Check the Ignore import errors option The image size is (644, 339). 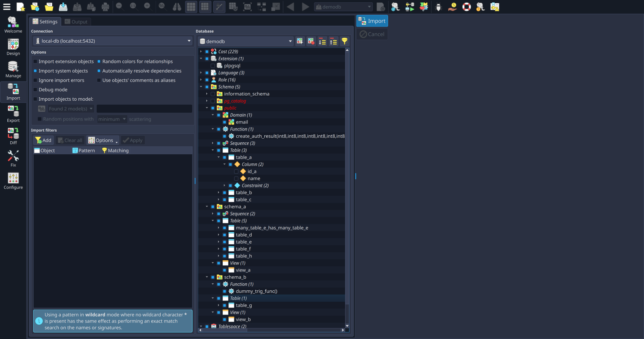pyautogui.click(x=35, y=80)
